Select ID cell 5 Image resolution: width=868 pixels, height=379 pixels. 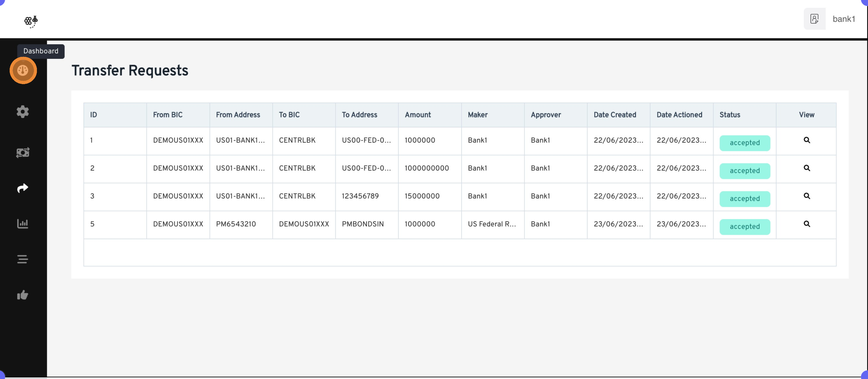pos(115,225)
